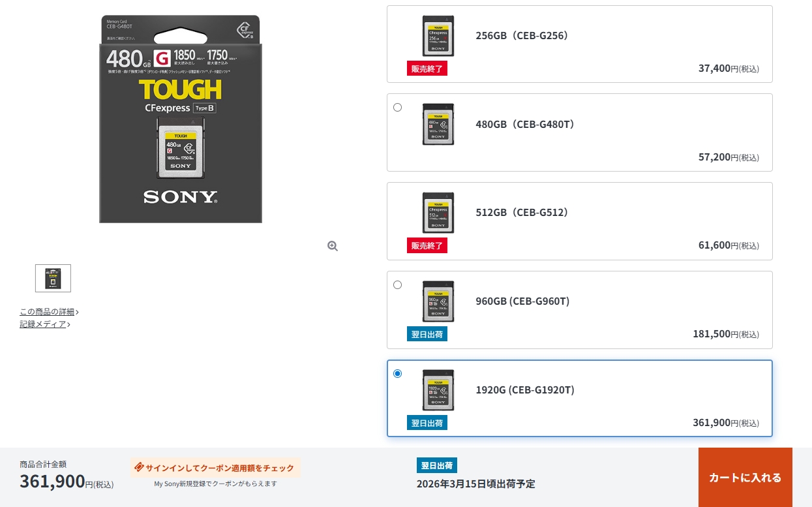Click the 翌日出荷 badge above the shipping date
The width and height of the screenshot is (812, 507).
(437, 465)
